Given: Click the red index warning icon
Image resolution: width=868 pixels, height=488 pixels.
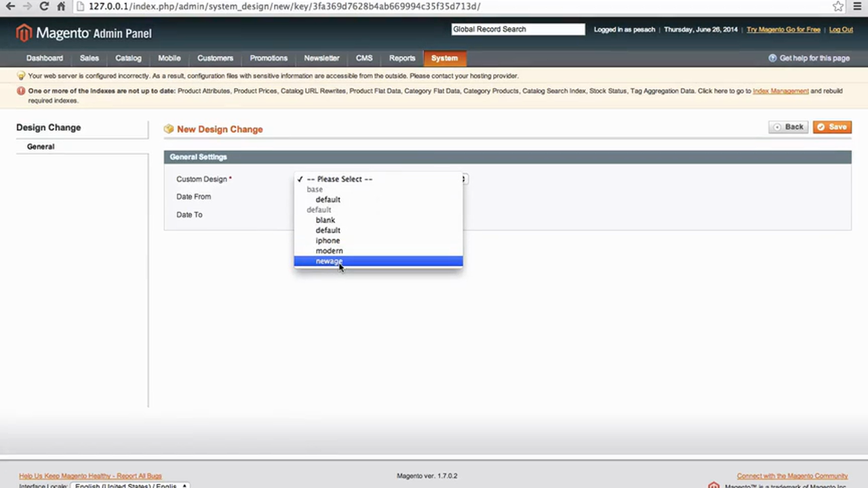Looking at the screenshot, I should pos(20,91).
